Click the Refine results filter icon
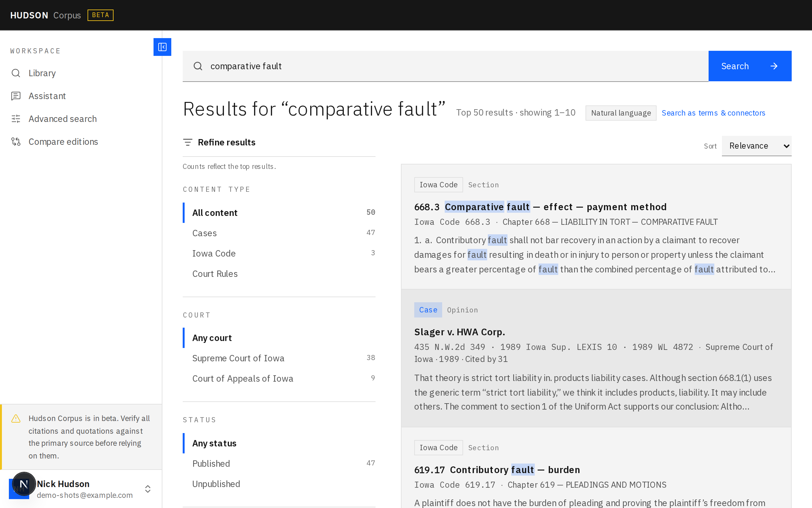The width and height of the screenshot is (812, 508). click(187, 142)
